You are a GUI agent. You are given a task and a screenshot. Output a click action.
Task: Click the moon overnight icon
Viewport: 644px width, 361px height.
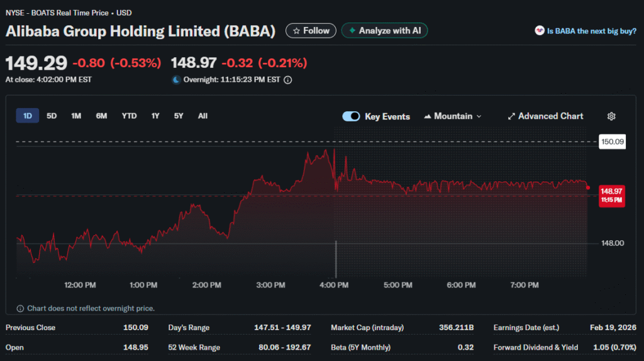177,80
